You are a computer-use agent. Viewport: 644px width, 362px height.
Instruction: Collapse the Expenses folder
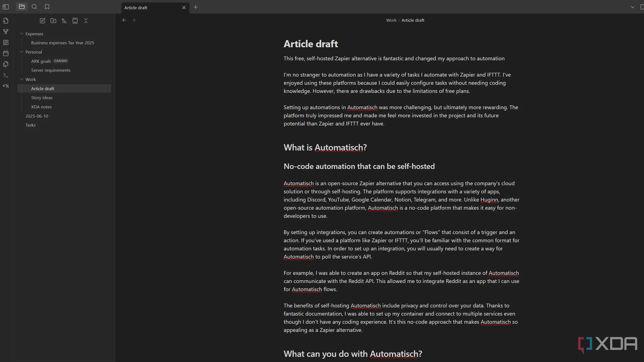point(21,34)
